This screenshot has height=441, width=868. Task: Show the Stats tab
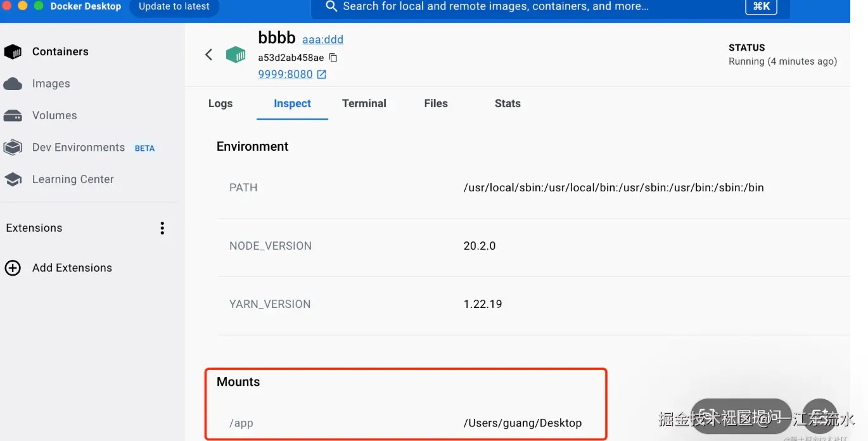(x=507, y=103)
